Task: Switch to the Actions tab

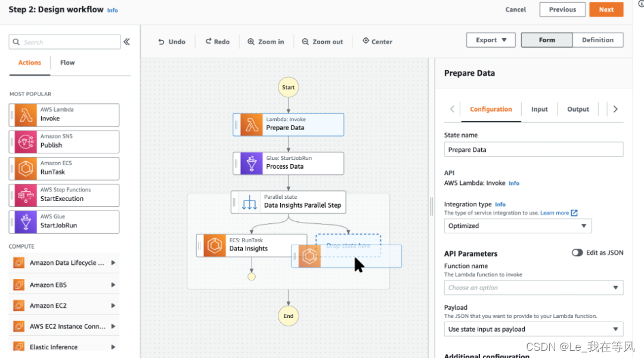Action: coord(30,63)
